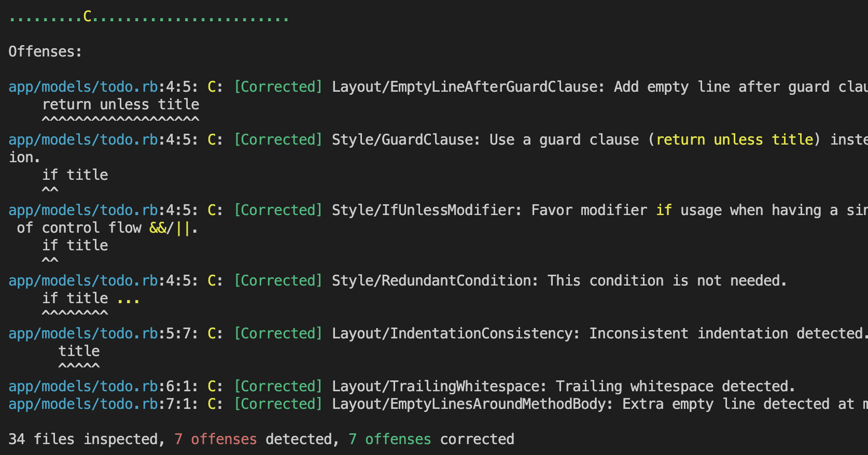Click the green '7 offenses' corrected count
The image size is (868, 455).
coord(389,439)
